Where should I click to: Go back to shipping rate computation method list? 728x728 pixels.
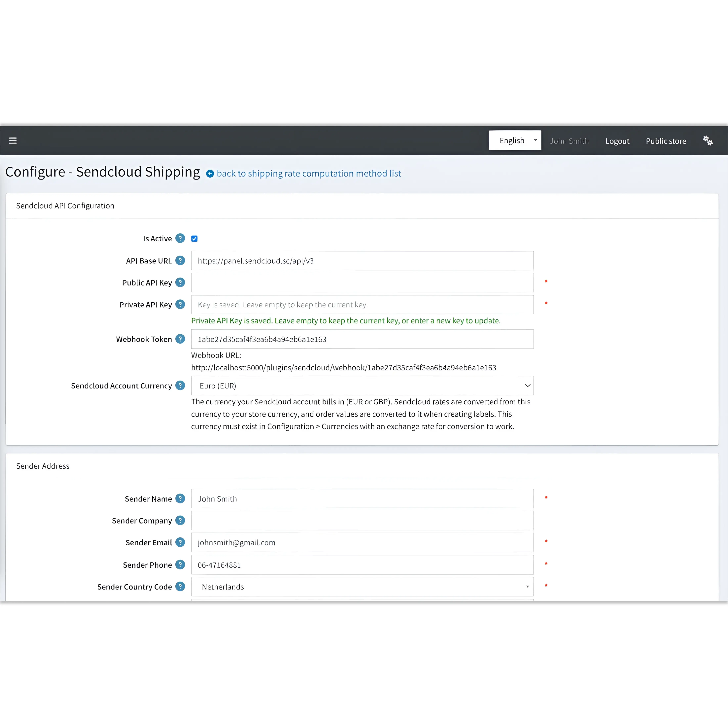tap(309, 173)
